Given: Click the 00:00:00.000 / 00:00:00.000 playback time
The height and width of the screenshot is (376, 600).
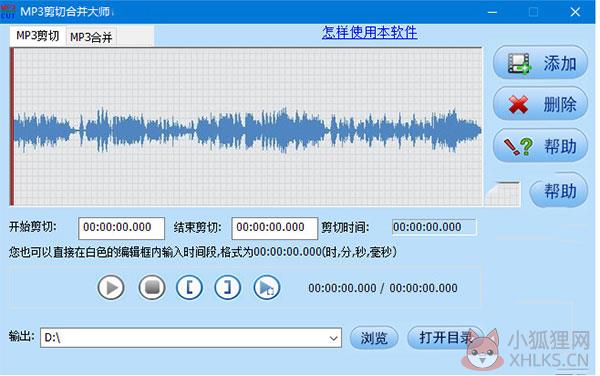Looking at the screenshot, I should point(383,288).
